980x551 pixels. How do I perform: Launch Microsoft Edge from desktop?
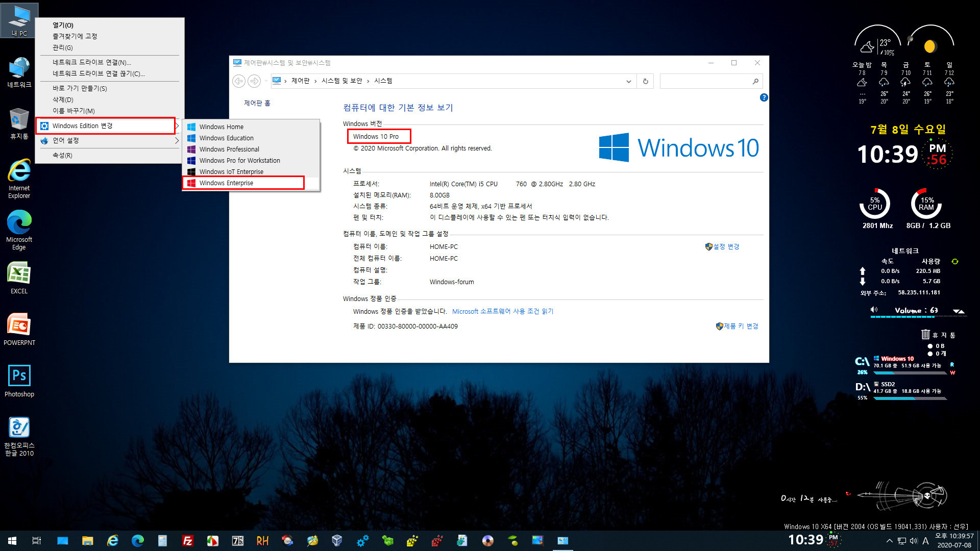pos(19,230)
